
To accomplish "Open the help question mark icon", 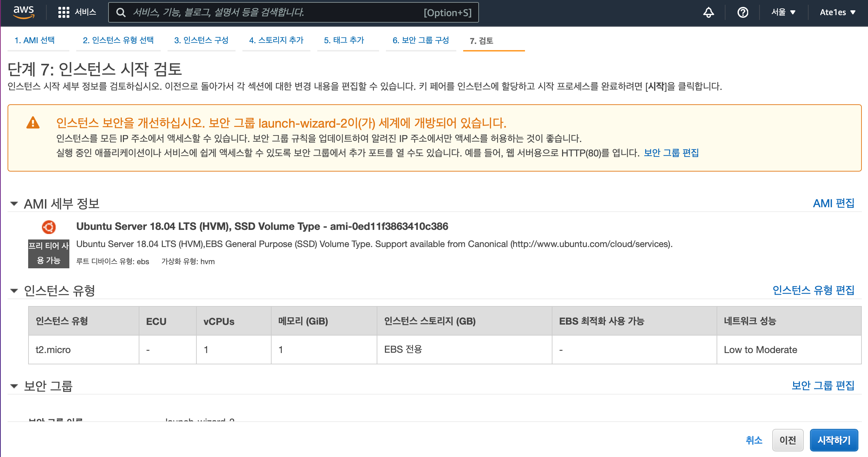I will 743,13.
